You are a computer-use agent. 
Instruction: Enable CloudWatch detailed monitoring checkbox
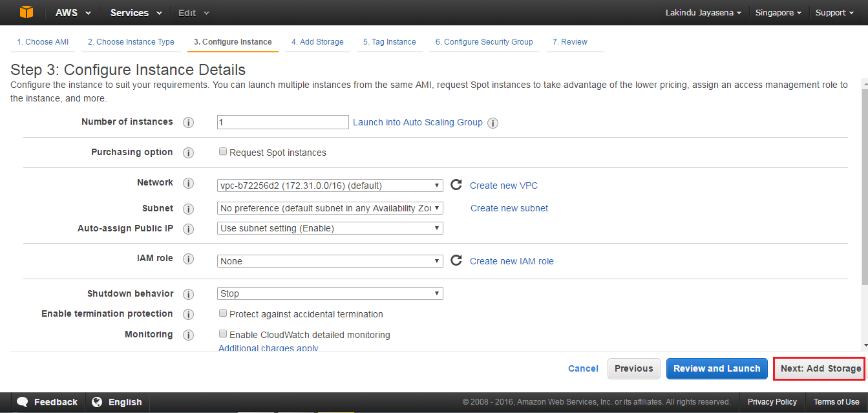tap(223, 334)
